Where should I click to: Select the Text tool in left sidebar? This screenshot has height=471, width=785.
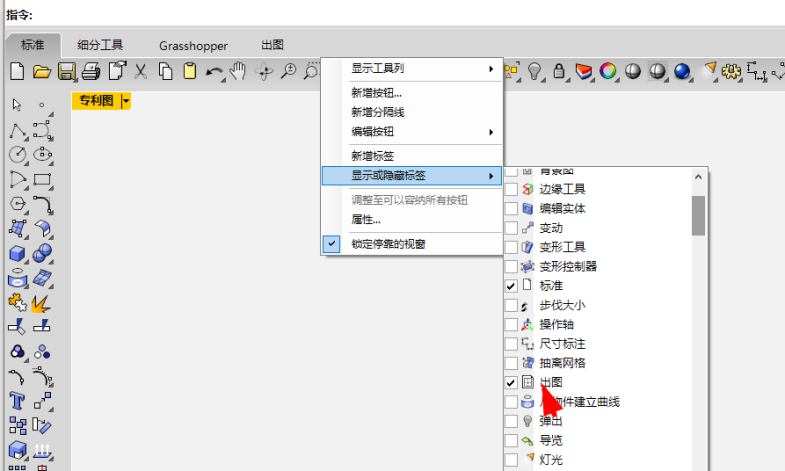(17, 400)
